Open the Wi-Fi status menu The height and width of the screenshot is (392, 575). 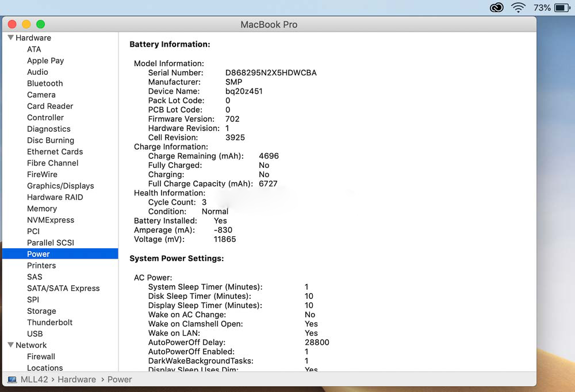tap(518, 7)
